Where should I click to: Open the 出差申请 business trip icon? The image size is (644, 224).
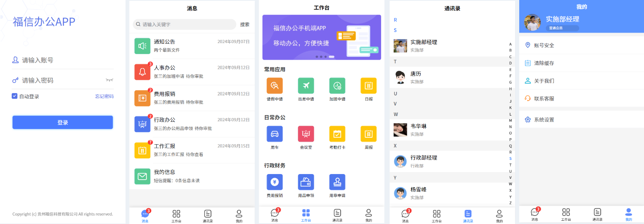coord(306,86)
